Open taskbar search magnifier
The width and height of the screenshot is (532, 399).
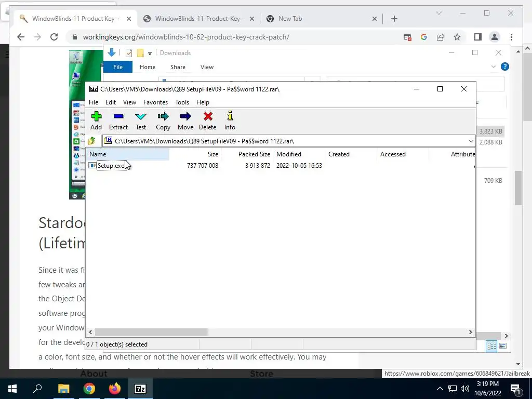tap(37, 389)
